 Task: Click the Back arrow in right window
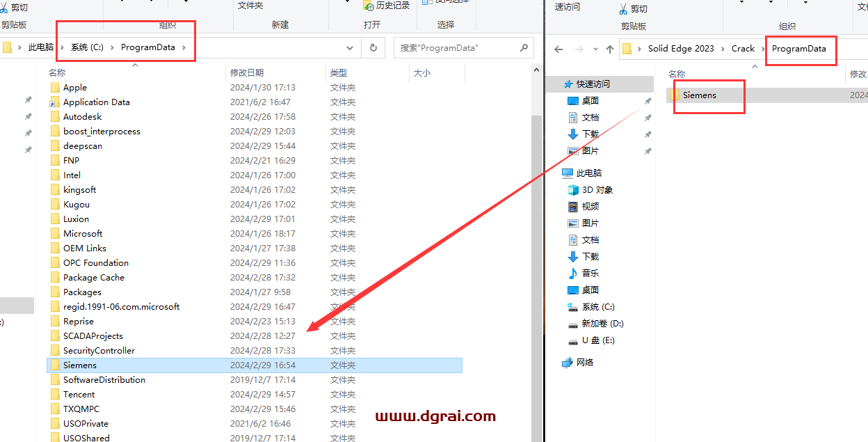(x=558, y=49)
